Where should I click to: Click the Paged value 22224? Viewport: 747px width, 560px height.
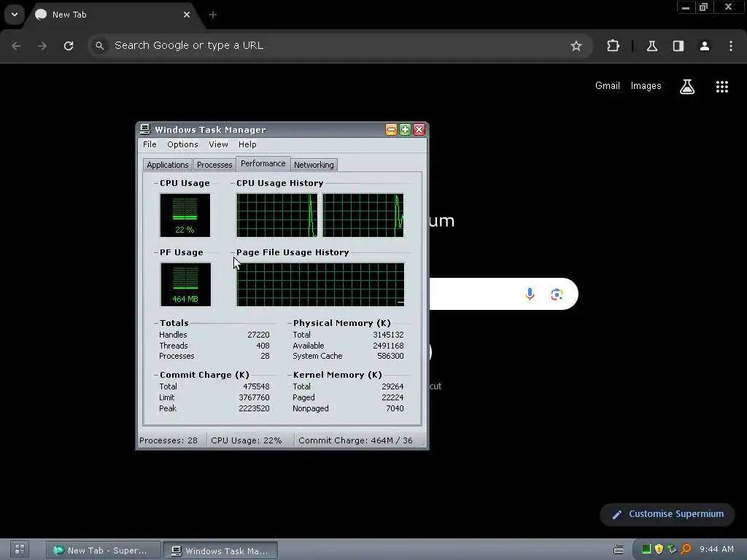coord(392,397)
